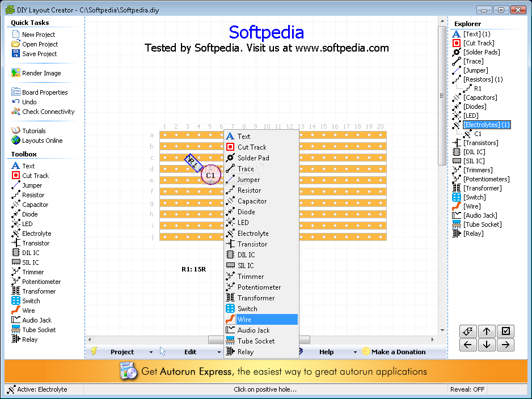
Task: Select SIL IC tool in Toolbox
Action: pos(25,262)
